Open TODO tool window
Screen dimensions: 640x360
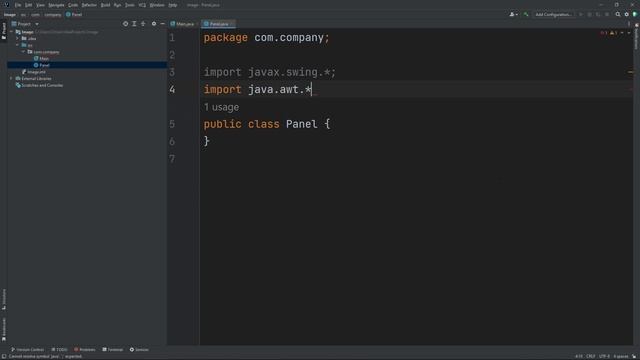tap(60, 349)
